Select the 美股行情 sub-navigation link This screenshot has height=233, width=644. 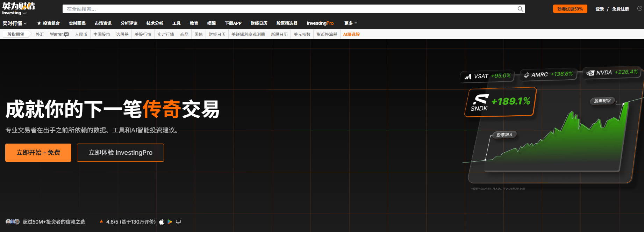pos(143,34)
